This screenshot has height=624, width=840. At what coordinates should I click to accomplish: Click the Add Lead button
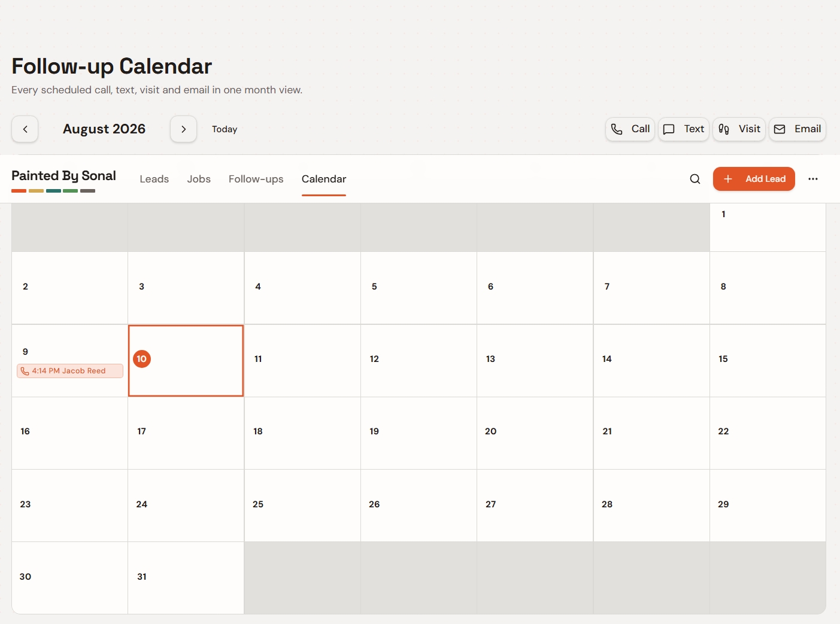[x=754, y=179]
